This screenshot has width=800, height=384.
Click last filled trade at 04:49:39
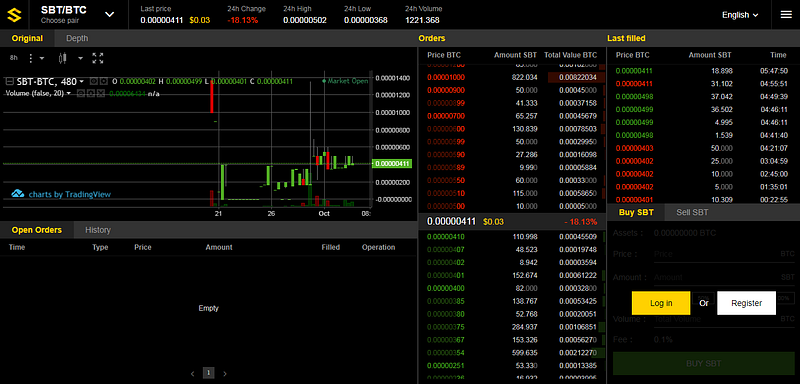tap(703, 97)
